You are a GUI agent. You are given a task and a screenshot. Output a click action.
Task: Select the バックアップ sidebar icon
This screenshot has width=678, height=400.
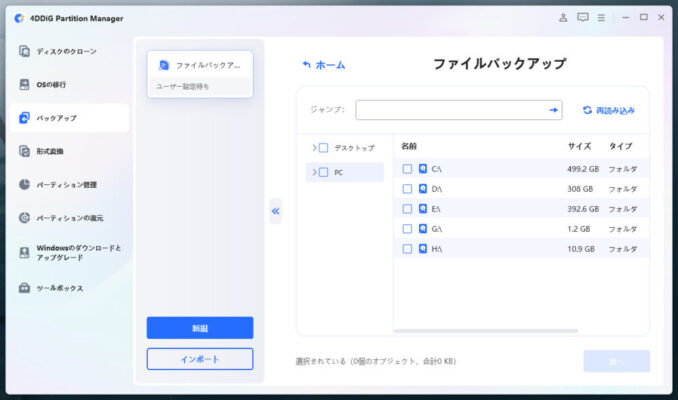click(x=24, y=118)
